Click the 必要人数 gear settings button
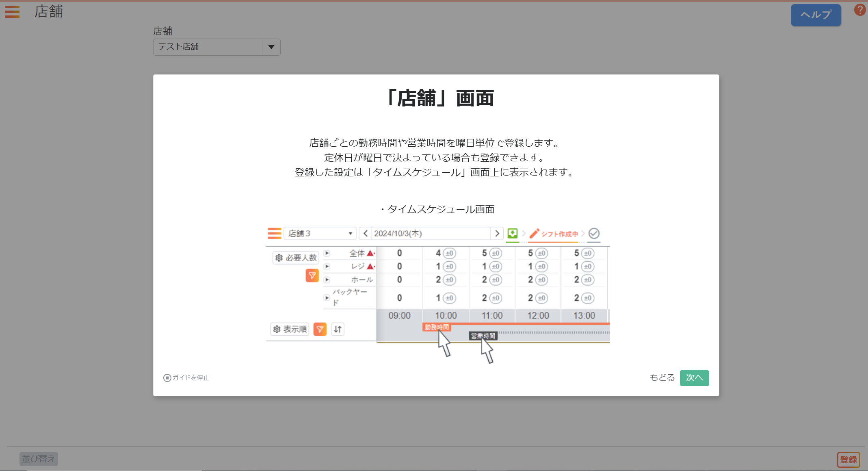This screenshot has width=868, height=471. (296, 258)
